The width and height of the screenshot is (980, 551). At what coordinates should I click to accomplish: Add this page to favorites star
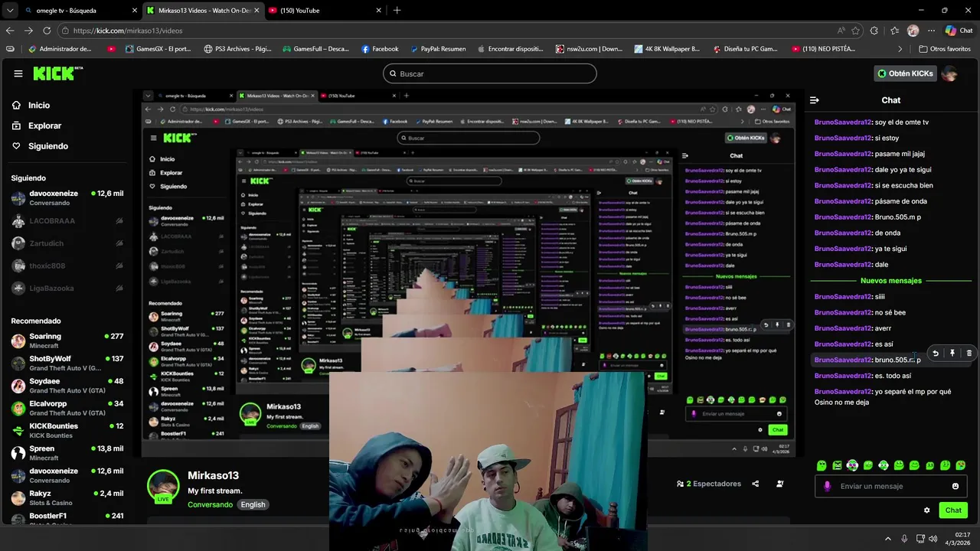[855, 31]
